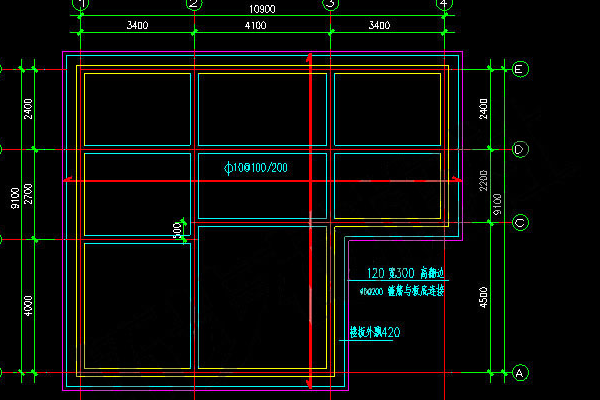Viewport: 600px width, 400px height.
Task: Select the 3400 dimension between axes 1 and 2
Action: (137, 25)
